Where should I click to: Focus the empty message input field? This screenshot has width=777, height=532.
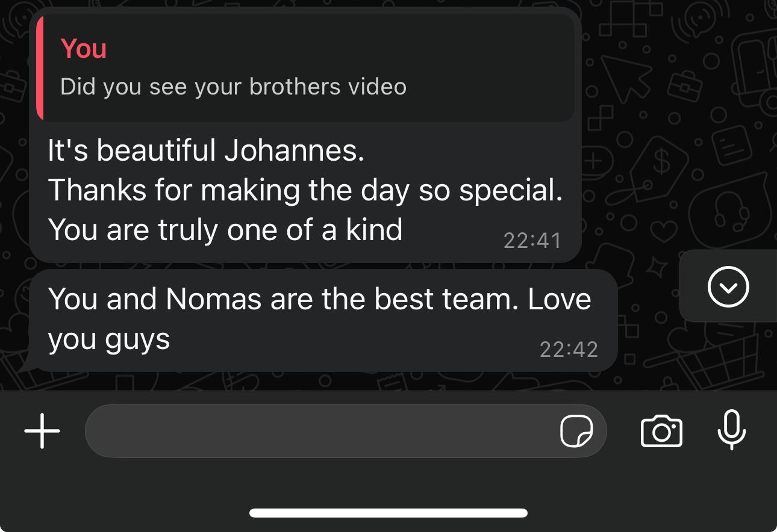(x=346, y=431)
